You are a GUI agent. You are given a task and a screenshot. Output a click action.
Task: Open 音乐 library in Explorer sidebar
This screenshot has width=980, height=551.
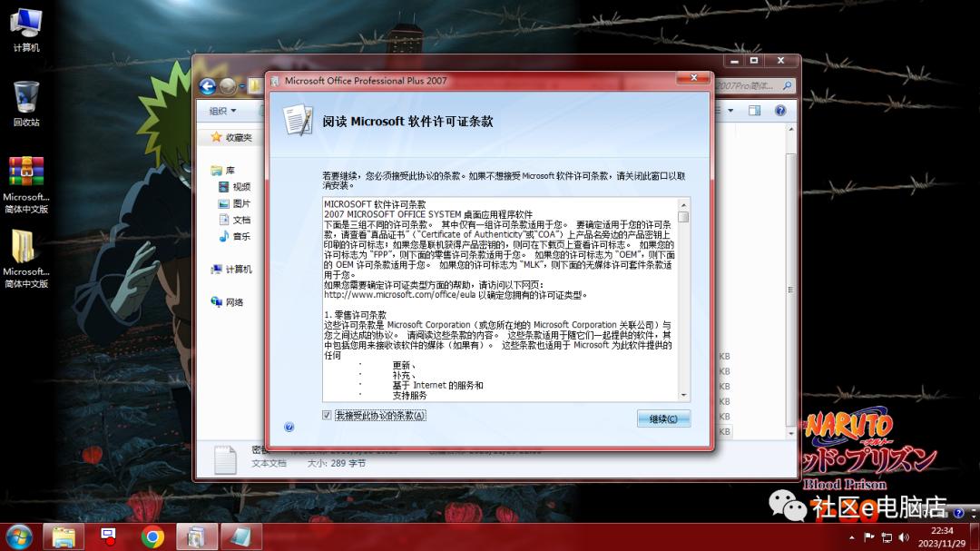234,236
